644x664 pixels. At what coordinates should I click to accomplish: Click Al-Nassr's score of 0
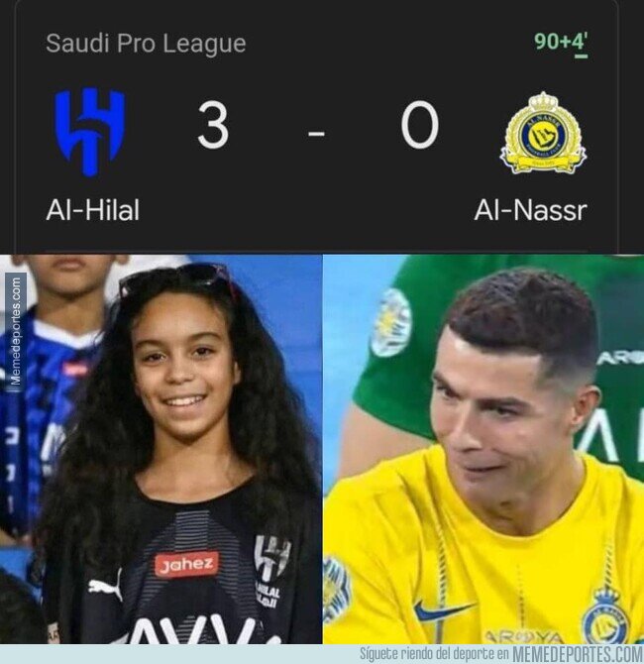[x=420, y=125]
